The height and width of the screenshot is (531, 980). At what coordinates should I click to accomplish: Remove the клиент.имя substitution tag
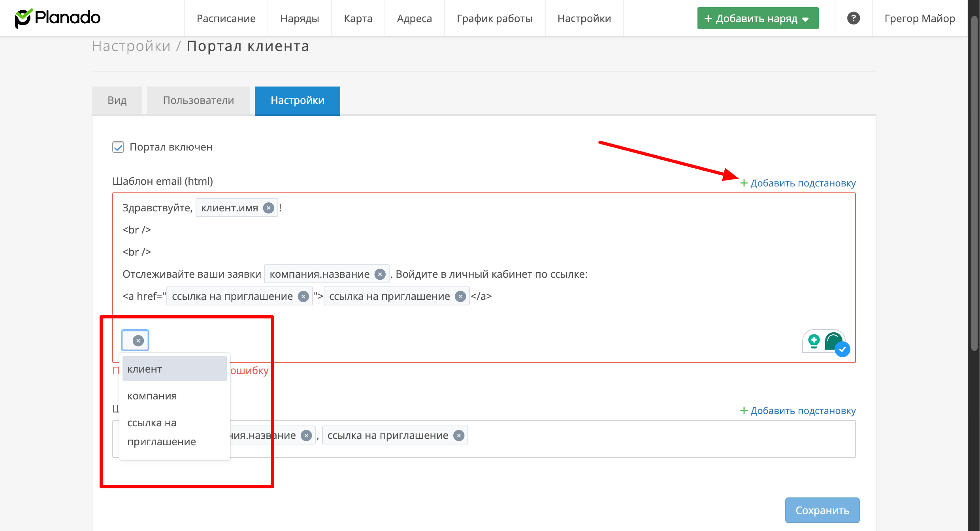click(269, 208)
